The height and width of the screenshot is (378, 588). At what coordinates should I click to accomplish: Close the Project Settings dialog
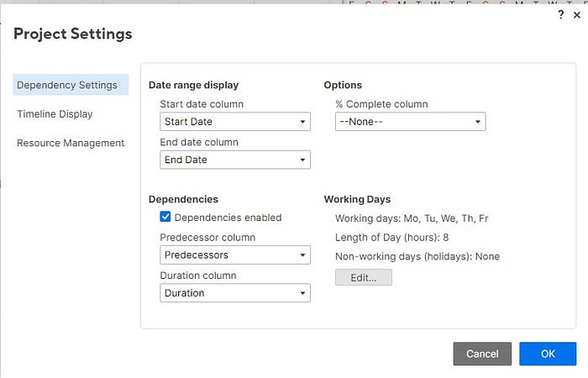[575, 15]
